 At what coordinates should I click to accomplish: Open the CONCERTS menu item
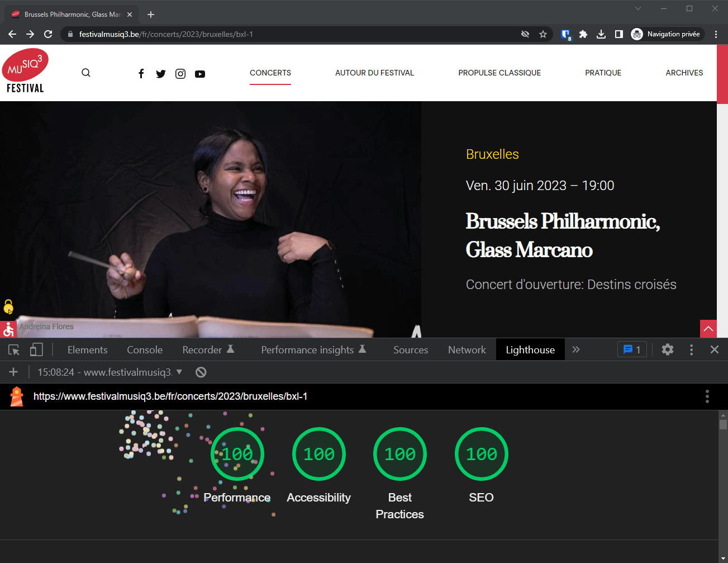(270, 73)
